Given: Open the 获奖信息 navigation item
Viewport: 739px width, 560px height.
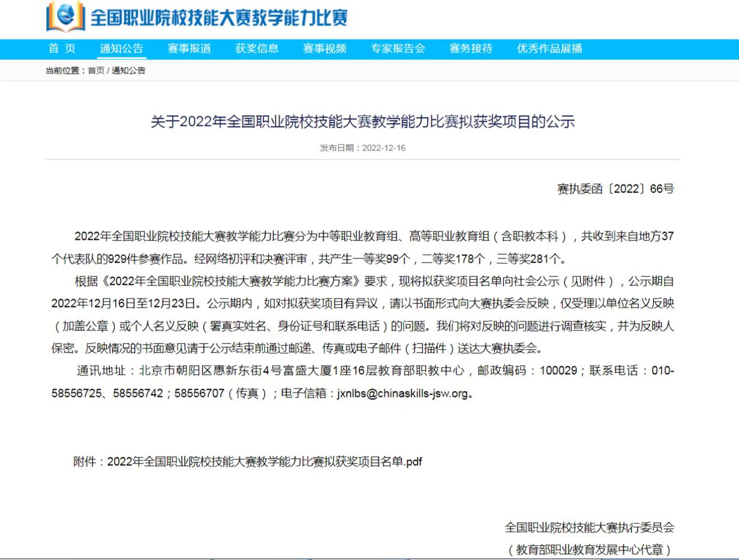Looking at the screenshot, I should pyautogui.click(x=257, y=49).
